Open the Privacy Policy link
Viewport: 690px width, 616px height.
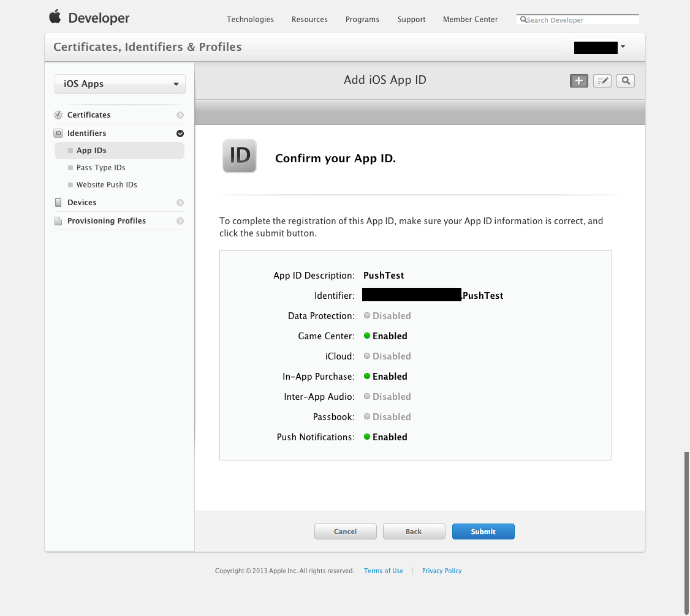pos(442,571)
